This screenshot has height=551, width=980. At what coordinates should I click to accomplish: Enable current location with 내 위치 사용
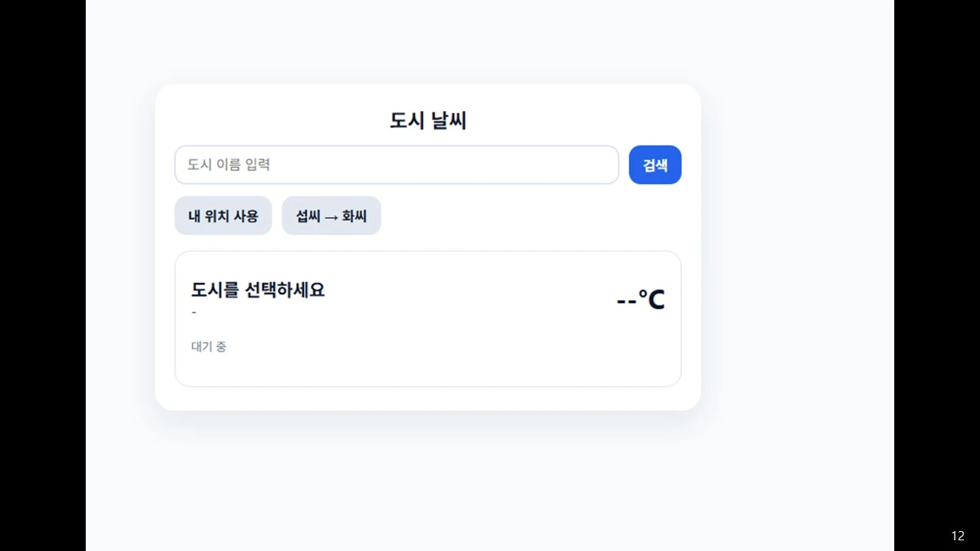click(223, 215)
